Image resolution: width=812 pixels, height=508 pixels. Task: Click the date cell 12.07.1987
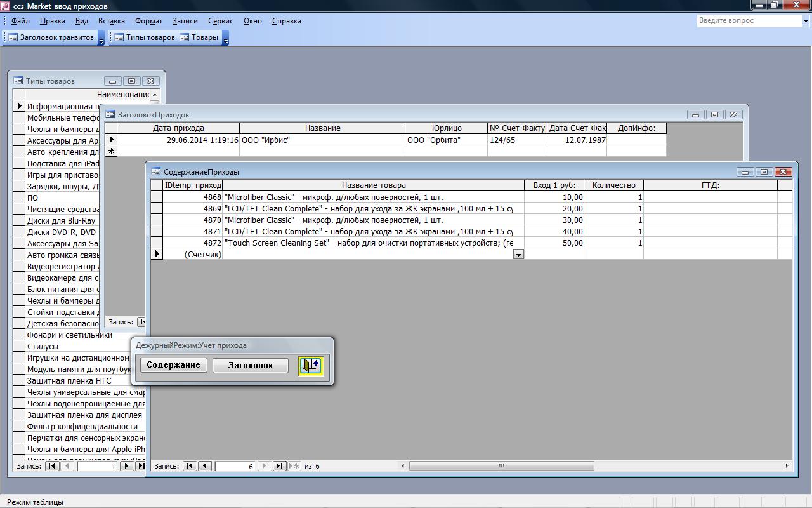[577, 140]
